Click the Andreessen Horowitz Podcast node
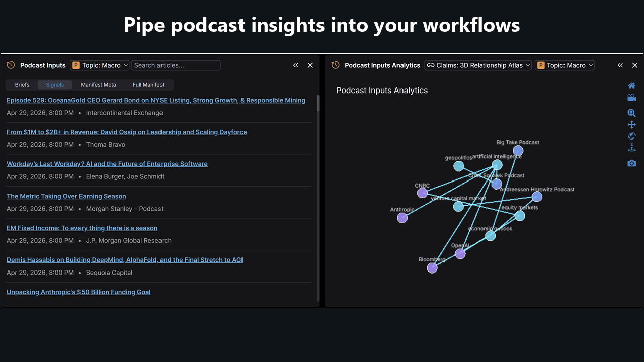The image size is (644, 362). 537,197
